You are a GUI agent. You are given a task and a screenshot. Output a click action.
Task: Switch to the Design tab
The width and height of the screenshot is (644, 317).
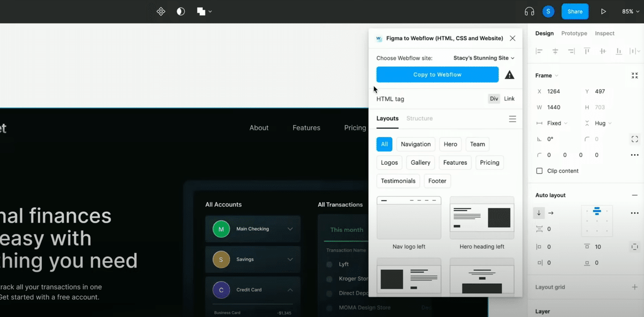[544, 33]
